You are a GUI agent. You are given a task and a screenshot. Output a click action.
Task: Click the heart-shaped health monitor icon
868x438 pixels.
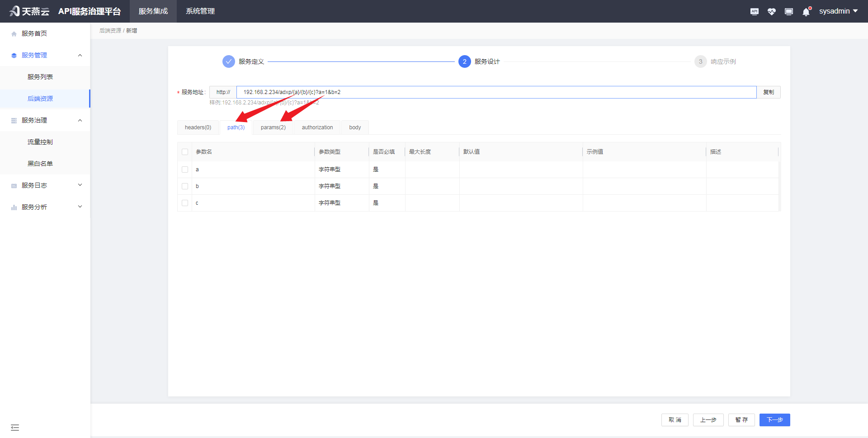[x=771, y=11]
